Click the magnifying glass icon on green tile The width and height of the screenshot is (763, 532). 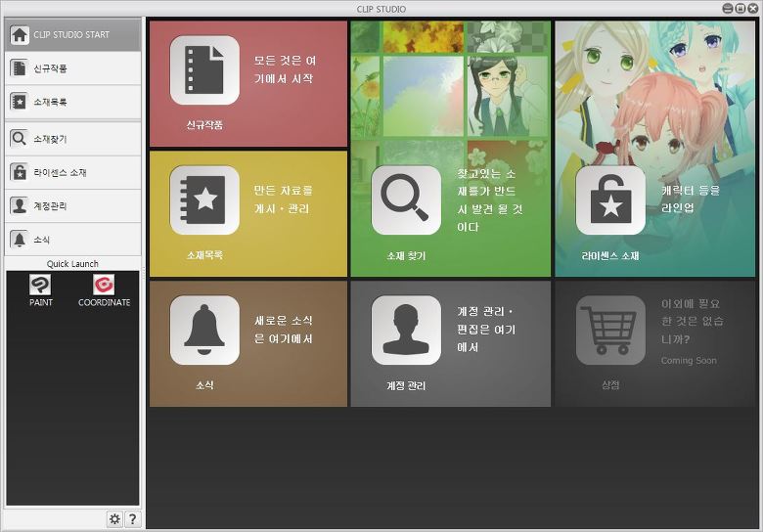click(x=406, y=199)
